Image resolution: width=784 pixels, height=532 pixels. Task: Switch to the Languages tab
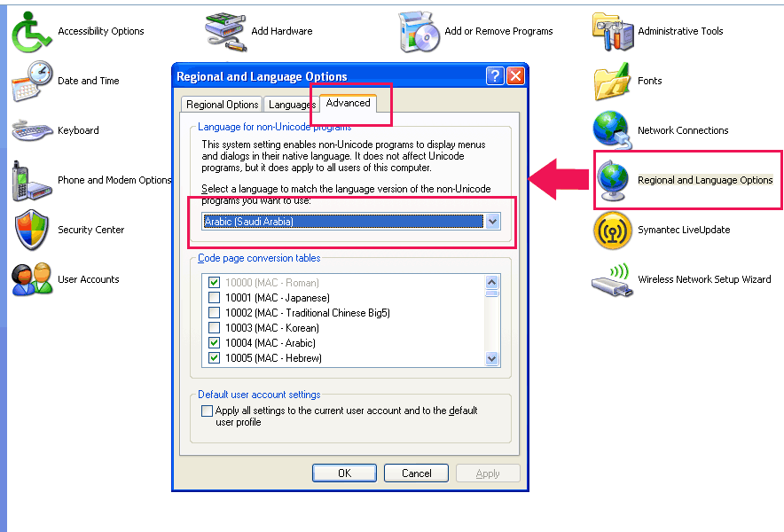pyautogui.click(x=291, y=104)
